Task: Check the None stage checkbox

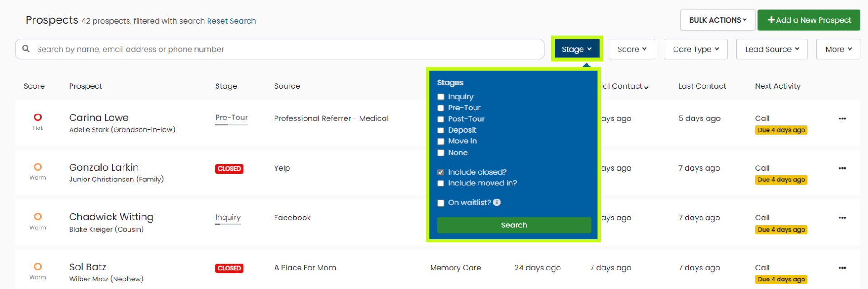Action: (x=441, y=153)
